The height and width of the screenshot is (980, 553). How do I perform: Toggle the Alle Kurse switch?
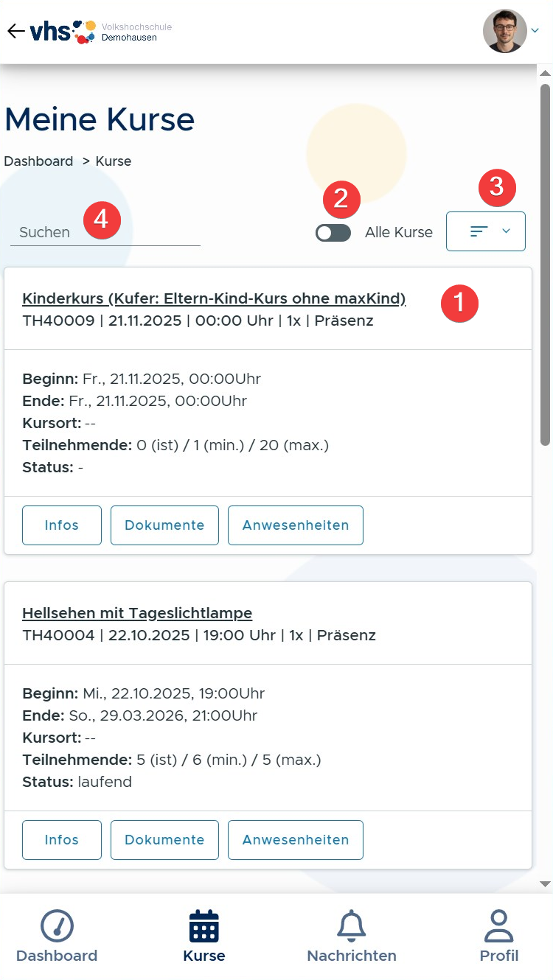(x=333, y=233)
